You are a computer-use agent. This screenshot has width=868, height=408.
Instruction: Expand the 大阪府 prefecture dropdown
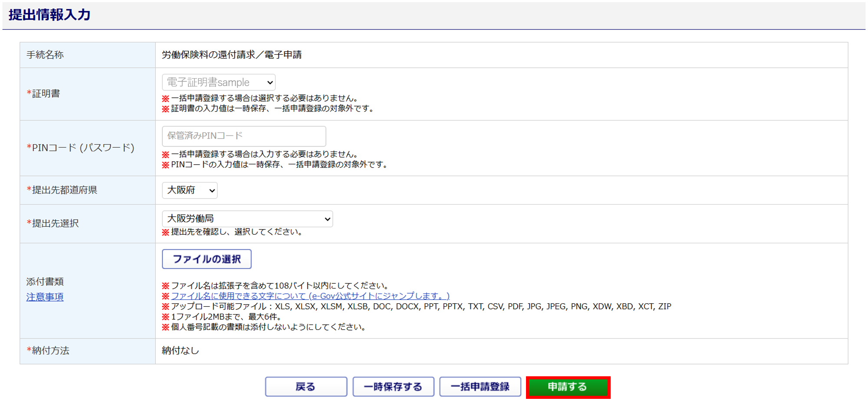190,190
